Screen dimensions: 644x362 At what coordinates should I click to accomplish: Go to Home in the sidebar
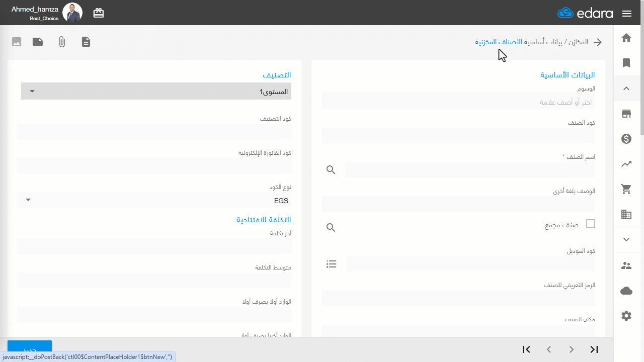tap(626, 38)
